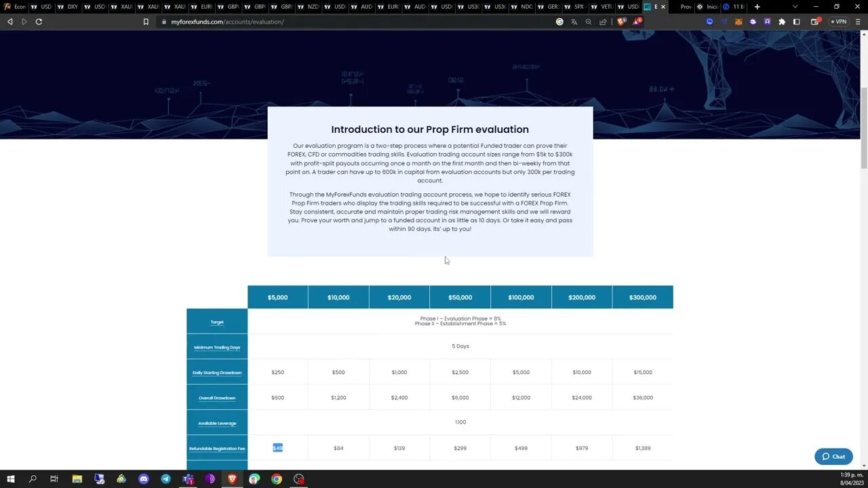This screenshot has width=868, height=488.
Task: Select the $100,000 account column header
Action: (521, 297)
